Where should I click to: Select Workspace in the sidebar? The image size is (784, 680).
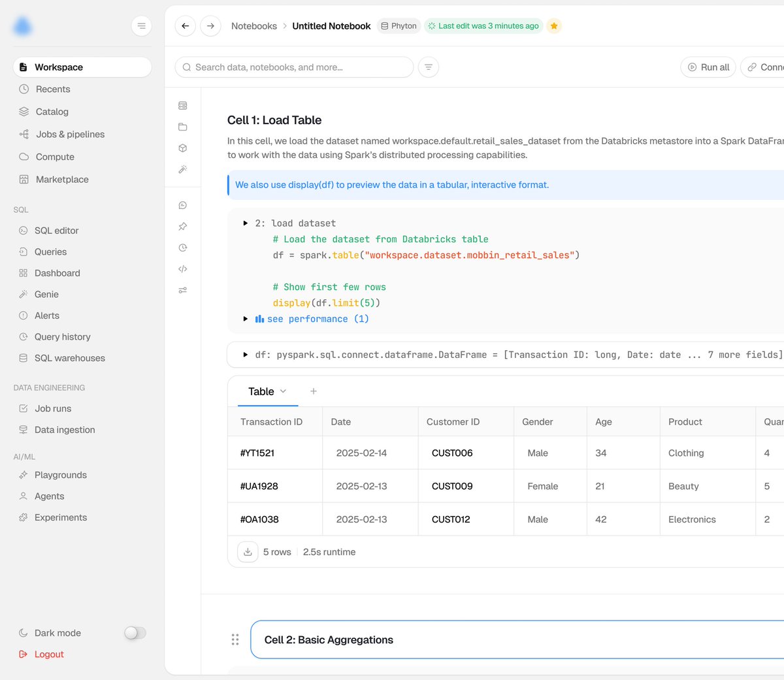82,67
